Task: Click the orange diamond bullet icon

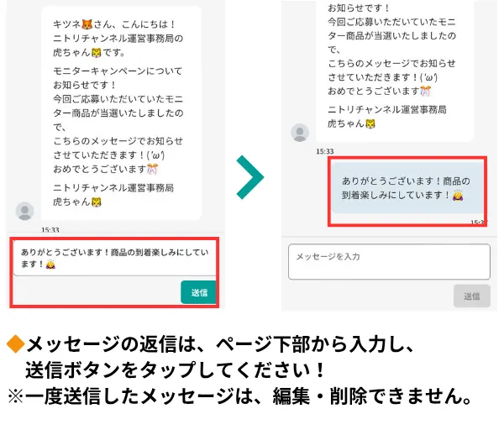Action: (x=16, y=344)
